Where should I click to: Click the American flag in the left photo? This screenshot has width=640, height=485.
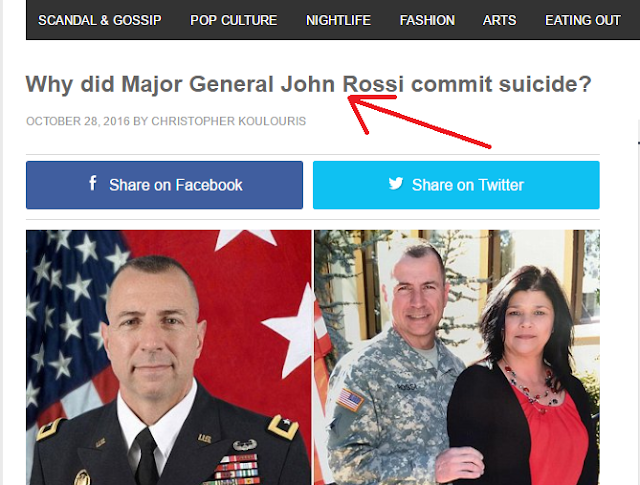[x=65, y=318]
